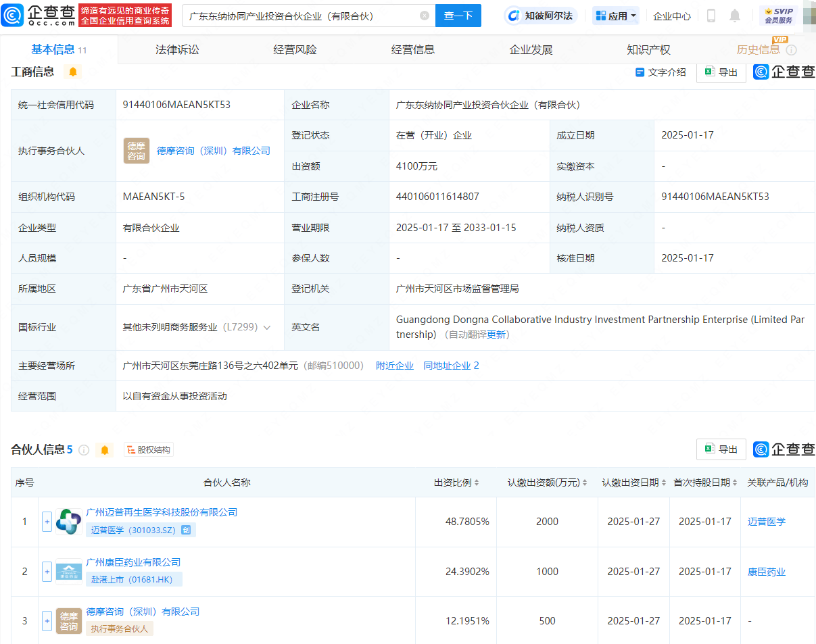
Task: Click the bell icon next to 工商信息
Action: coord(73,72)
